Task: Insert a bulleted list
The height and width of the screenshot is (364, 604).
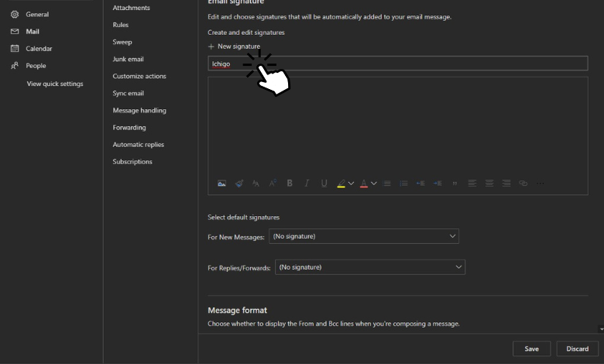Action: point(387,184)
